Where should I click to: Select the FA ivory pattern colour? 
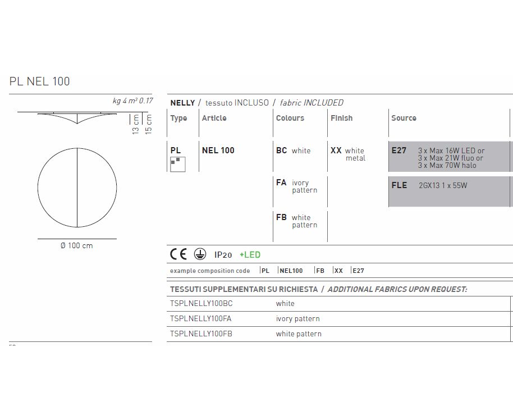click(x=296, y=186)
